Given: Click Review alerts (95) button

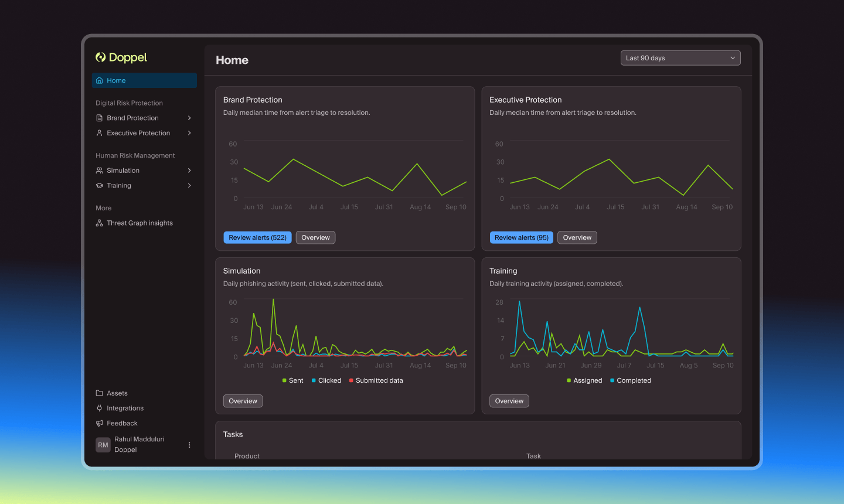Looking at the screenshot, I should [522, 237].
